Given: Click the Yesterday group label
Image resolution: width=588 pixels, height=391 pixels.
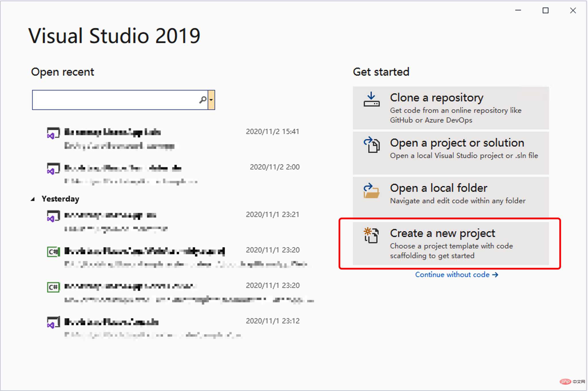Looking at the screenshot, I should coord(60,199).
